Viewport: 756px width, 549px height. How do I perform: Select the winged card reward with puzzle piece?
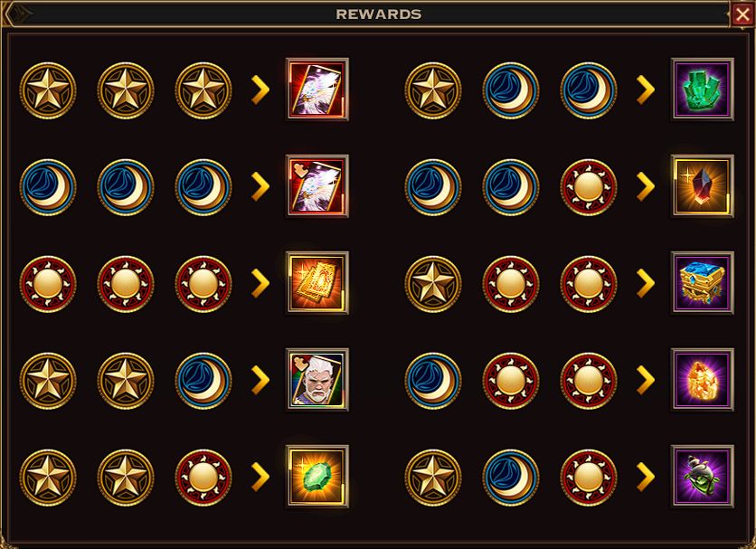[317, 186]
